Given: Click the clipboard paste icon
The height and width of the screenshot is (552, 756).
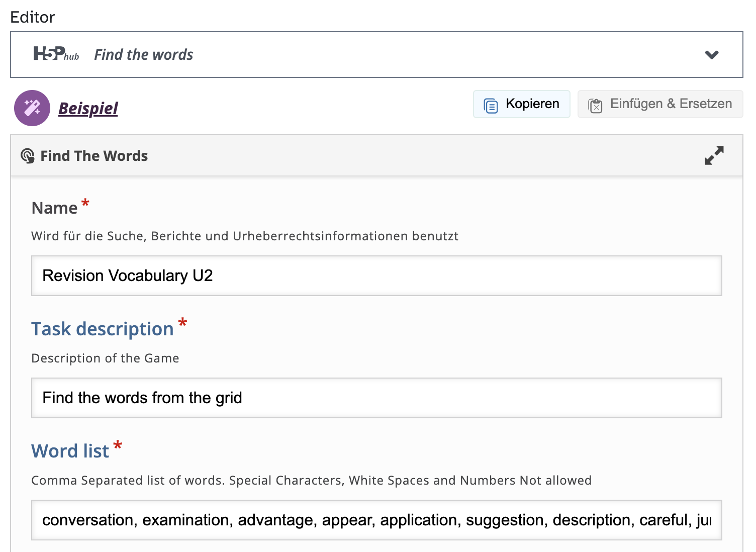Looking at the screenshot, I should coord(596,106).
